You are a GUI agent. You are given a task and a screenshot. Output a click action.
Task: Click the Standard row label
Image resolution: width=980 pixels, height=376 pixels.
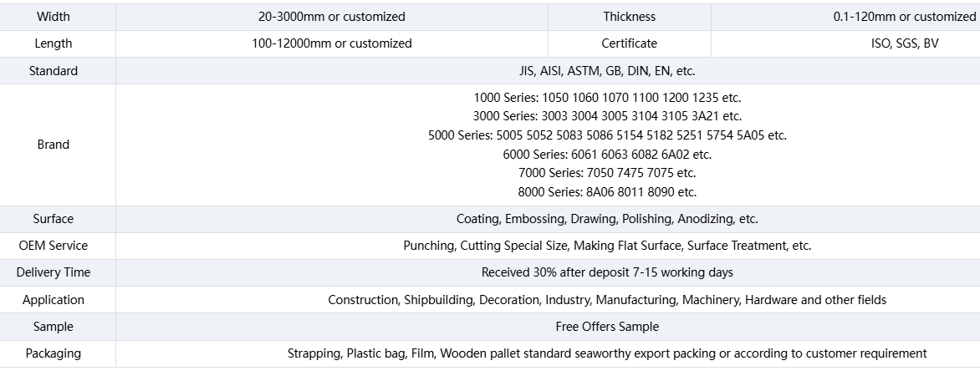pos(54,70)
